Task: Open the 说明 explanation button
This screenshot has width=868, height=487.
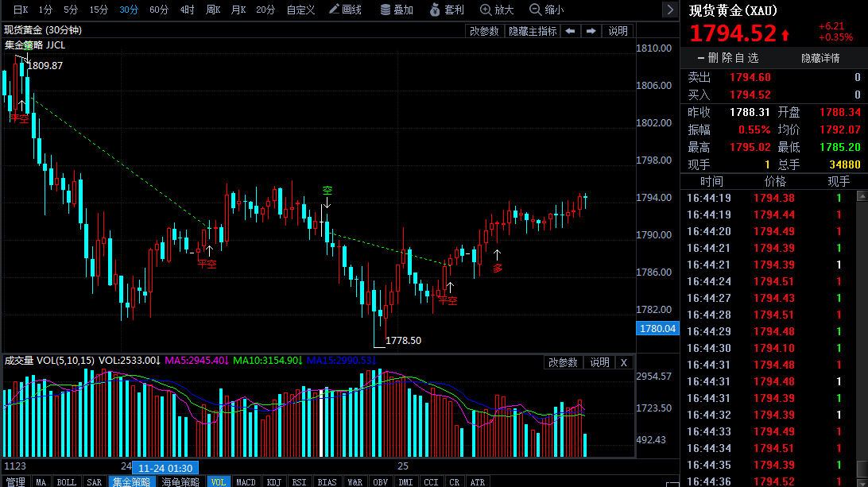Action: pyautogui.click(x=616, y=30)
